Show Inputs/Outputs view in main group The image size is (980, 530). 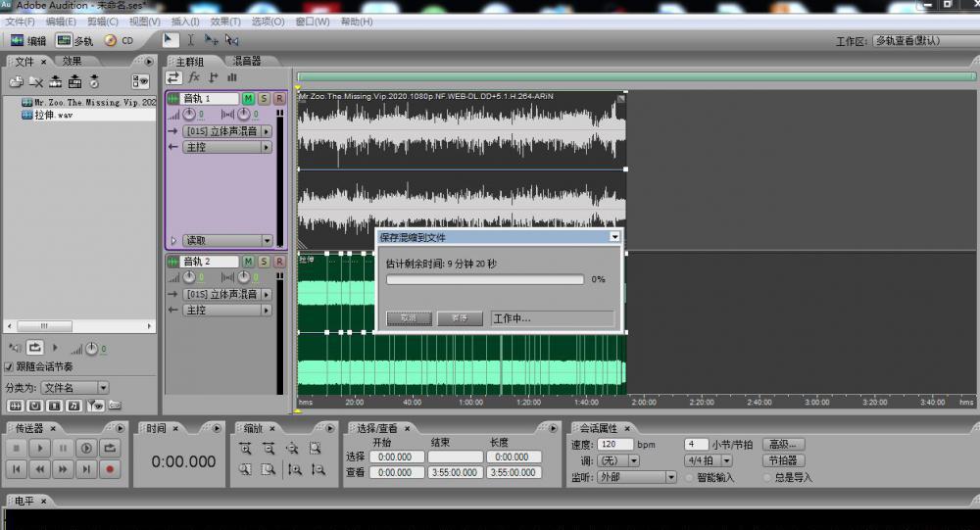(x=173, y=77)
